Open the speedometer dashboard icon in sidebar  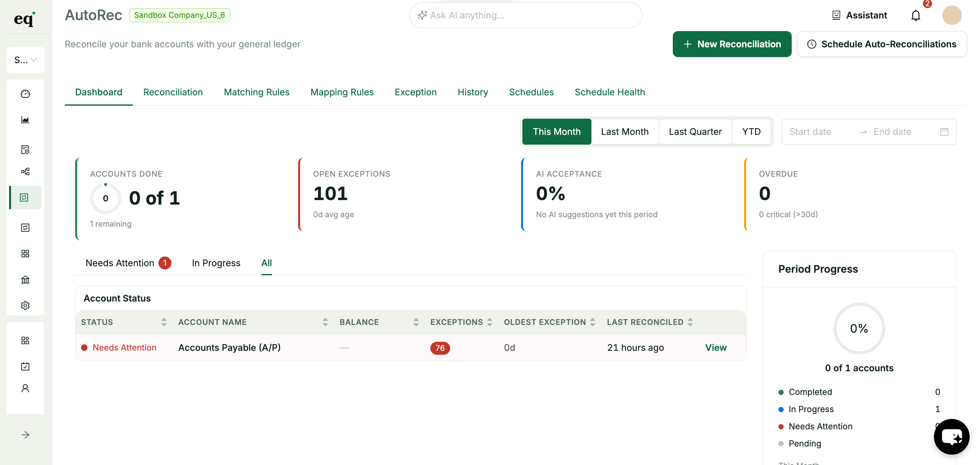pyautogui.click(x=25, y=94)
